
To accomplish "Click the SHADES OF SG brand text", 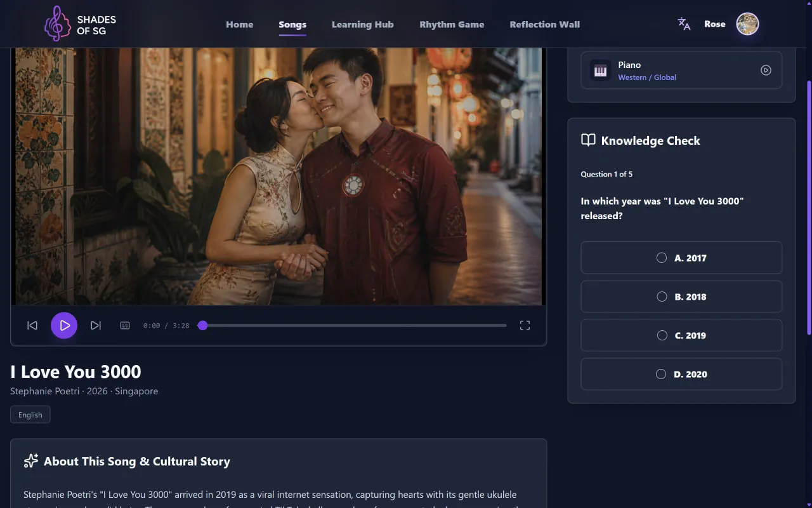I will coord(96,25).
